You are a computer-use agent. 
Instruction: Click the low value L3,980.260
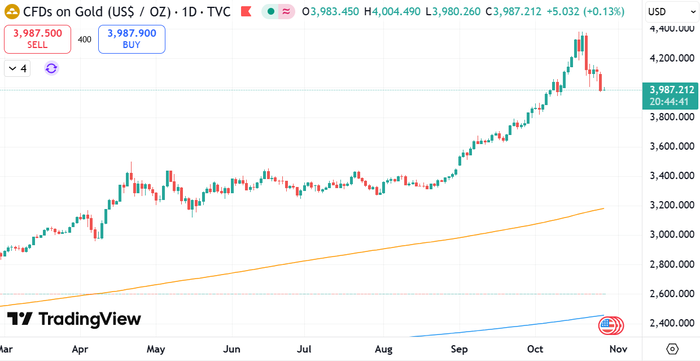[454, 12]
